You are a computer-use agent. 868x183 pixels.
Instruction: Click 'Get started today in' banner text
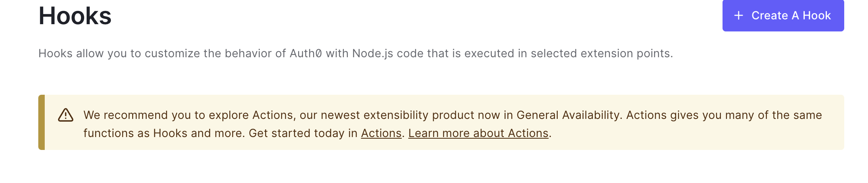point(303,133)
